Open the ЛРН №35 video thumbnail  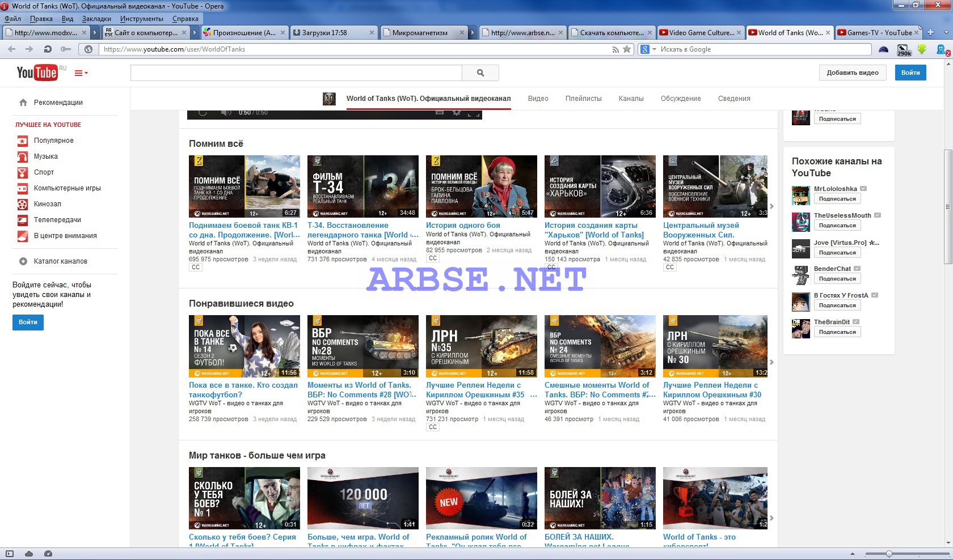point(482,346)
